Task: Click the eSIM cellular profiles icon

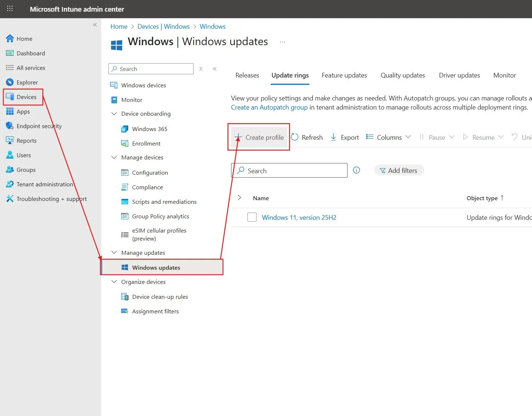Action: 124,235
